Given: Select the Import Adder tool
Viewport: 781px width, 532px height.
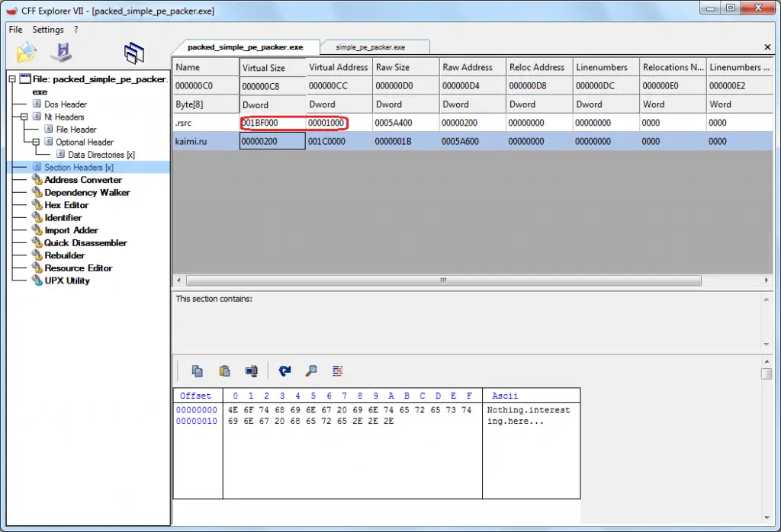Looking at the screenshot, I should coord(70,230).
